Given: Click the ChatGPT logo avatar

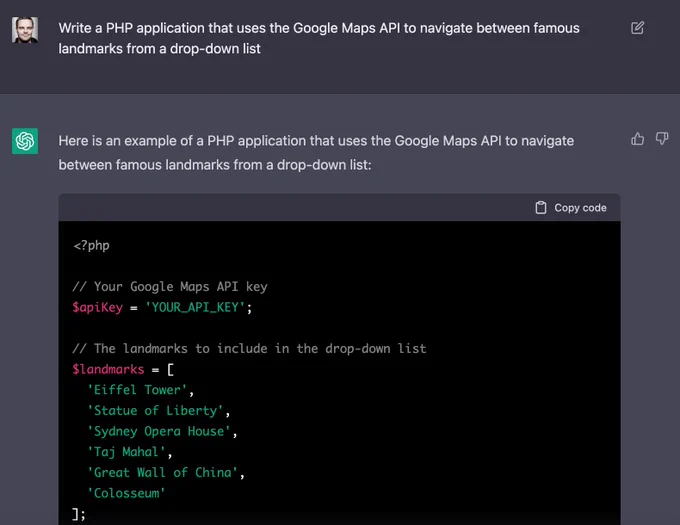Looking at the screenshot, I should click(25, 141).
